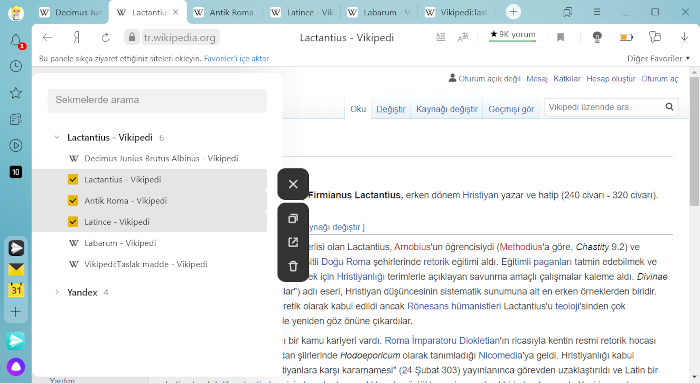
Task: Open downloads arrow icon
Action: tap(684, 38)
